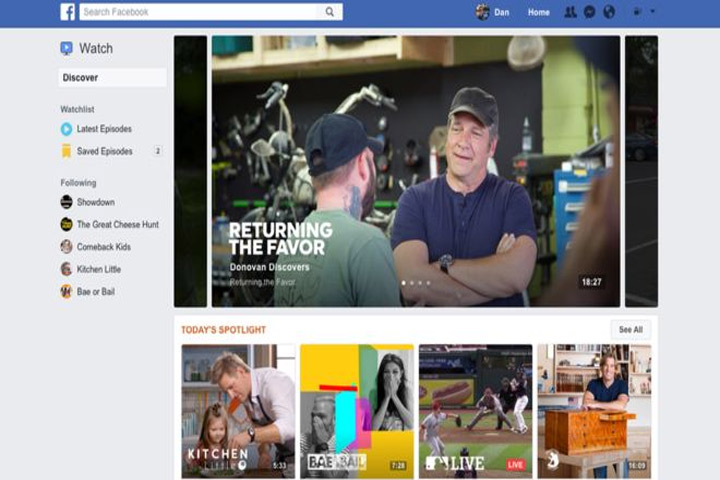Select the first carousel dot
720x480 pixels.
[x=404, y=283]
